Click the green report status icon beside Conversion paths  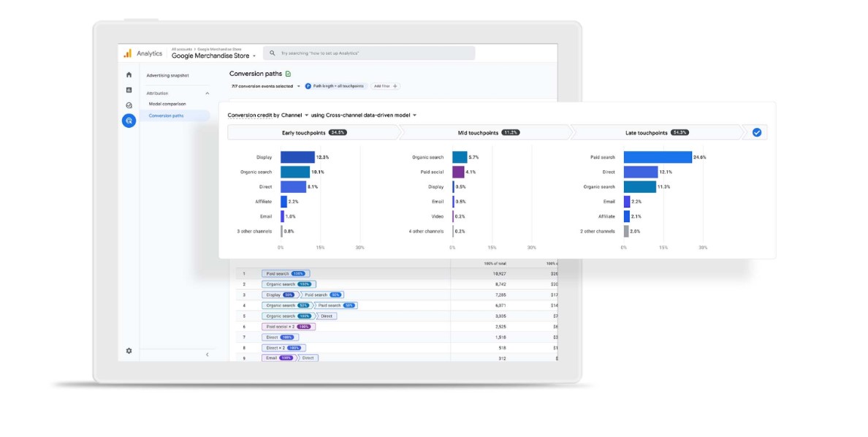[288, 74]
